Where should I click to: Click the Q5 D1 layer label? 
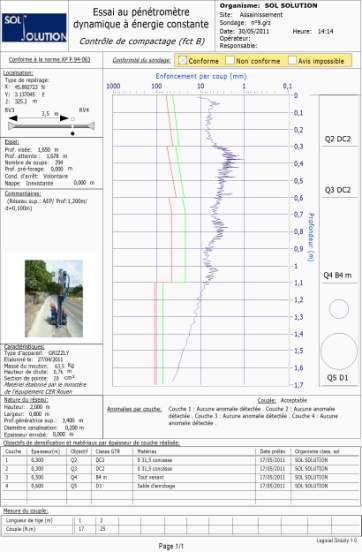[x=337, y=378]
